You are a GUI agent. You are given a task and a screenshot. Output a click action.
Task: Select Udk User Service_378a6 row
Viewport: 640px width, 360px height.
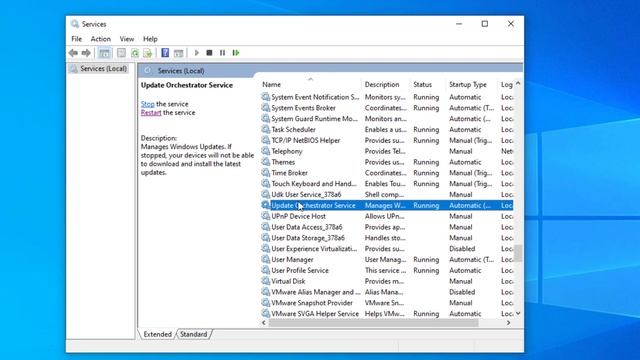387,195
